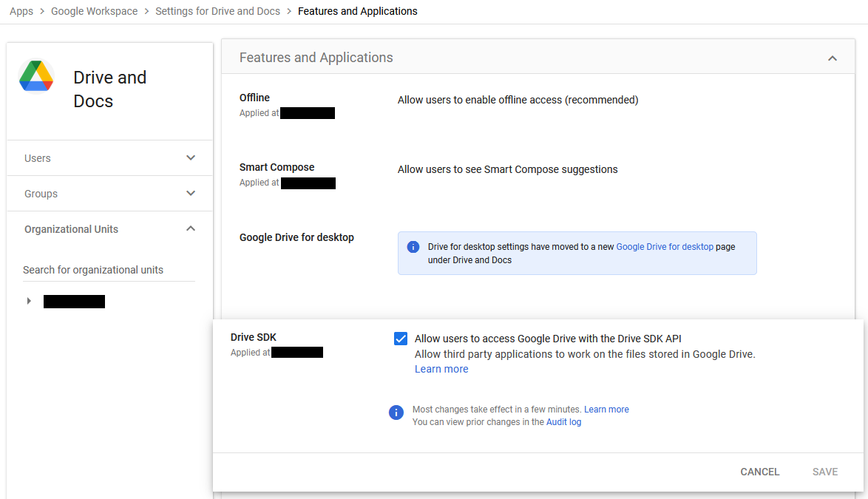Collapse the Features and Applications panel
This screenshot has height=499, width=868.
click(833, 58)
